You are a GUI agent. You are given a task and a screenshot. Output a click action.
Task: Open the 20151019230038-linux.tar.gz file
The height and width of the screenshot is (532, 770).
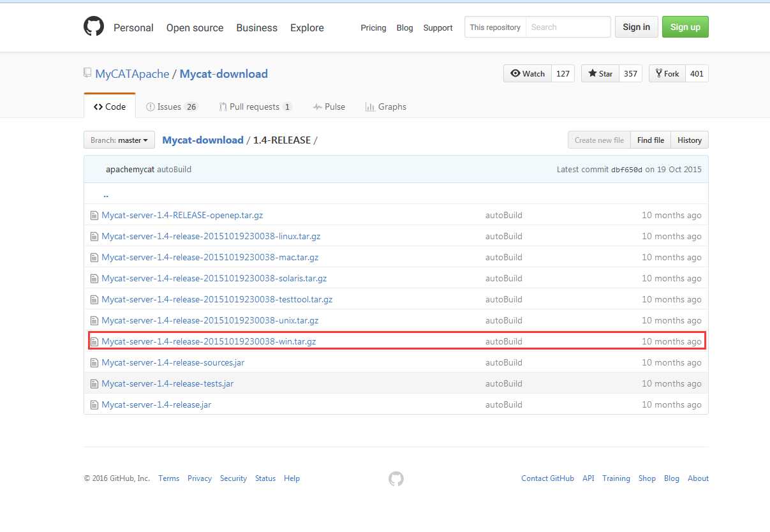point(211,237)
